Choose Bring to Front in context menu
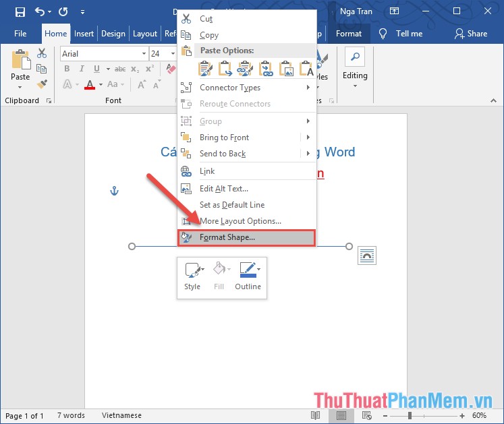This screenshot has height=424, width=504. coord(240,138)
